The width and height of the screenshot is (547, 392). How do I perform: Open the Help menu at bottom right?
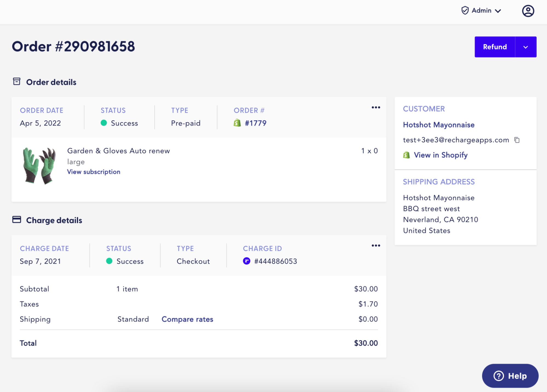click(510, 376)
